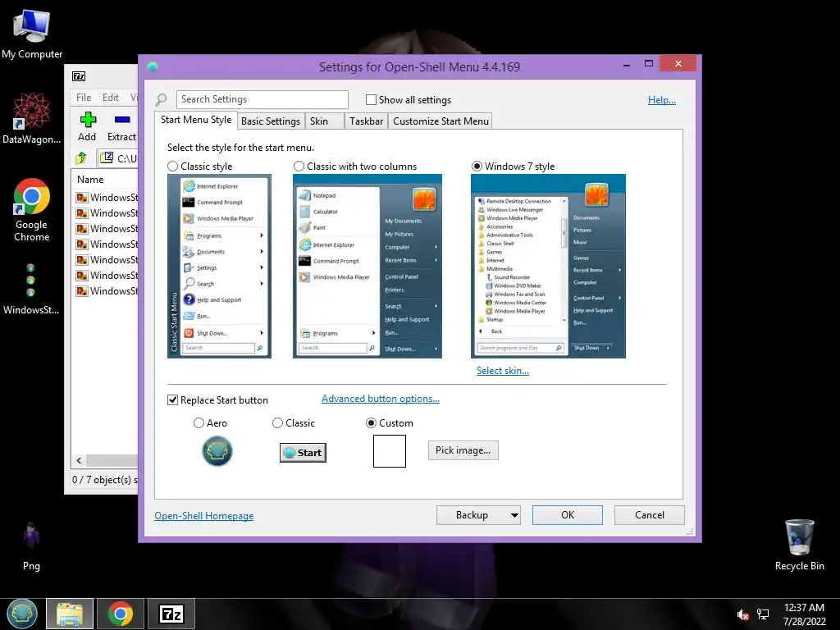Minimize the Open-Shell settings window

(627, 64)
